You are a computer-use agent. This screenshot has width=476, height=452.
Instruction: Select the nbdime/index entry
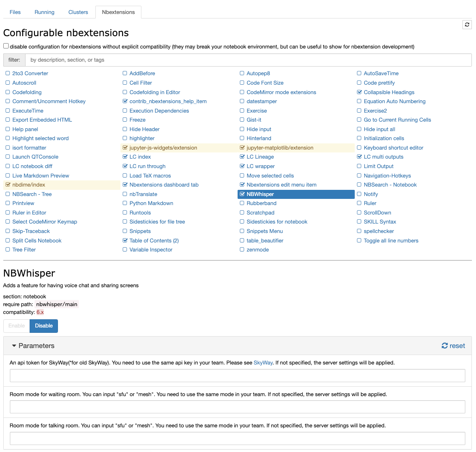coord(29,185)
